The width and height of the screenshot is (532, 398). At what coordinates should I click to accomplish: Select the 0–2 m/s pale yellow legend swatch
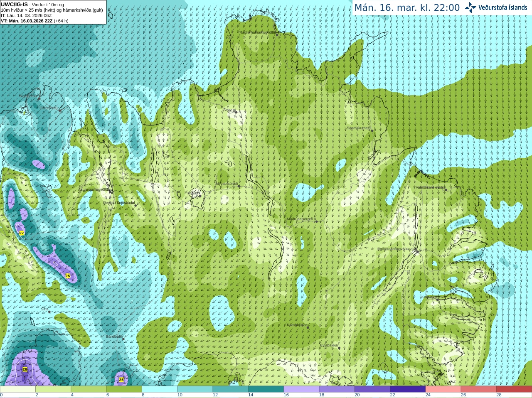pos(18,389)
